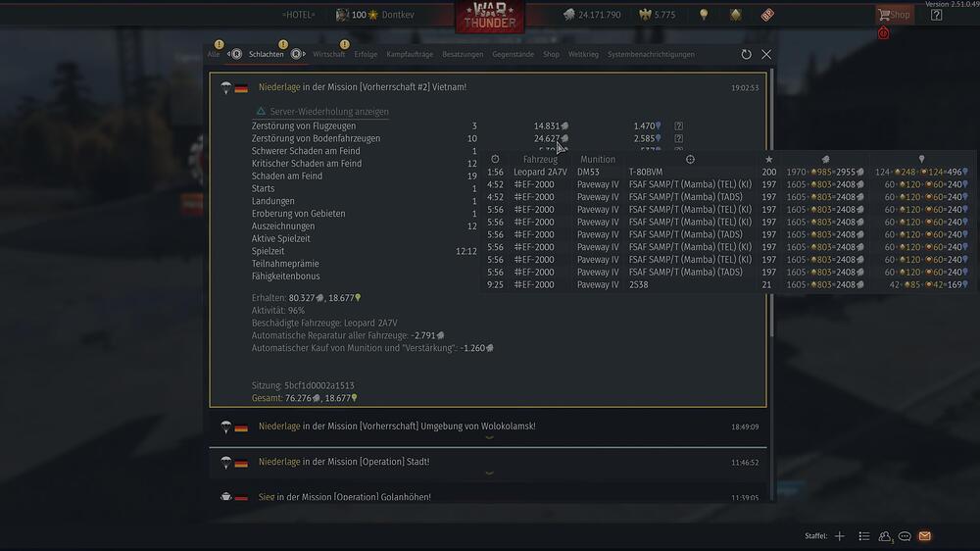Screen dimensions: 980x551
Task: Open the Shop cart button at top right
Action: click(x=894, y=15)
